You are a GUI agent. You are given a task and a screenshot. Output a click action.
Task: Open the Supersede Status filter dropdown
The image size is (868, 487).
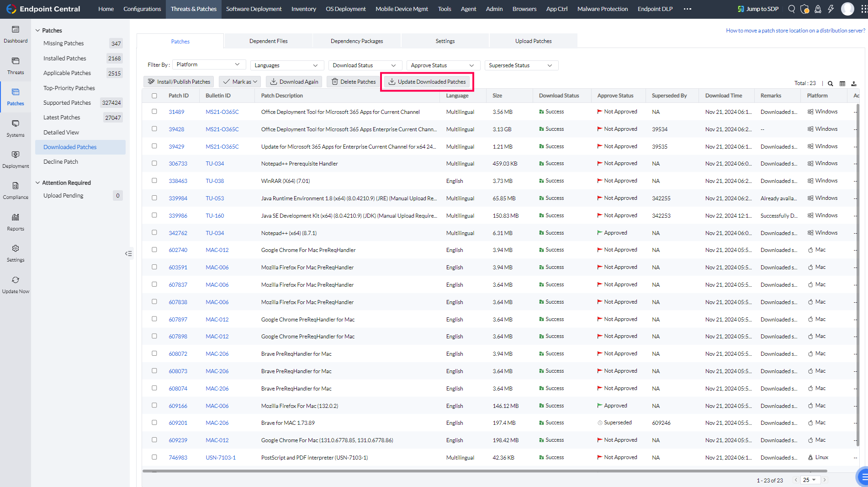coord(521,65)
